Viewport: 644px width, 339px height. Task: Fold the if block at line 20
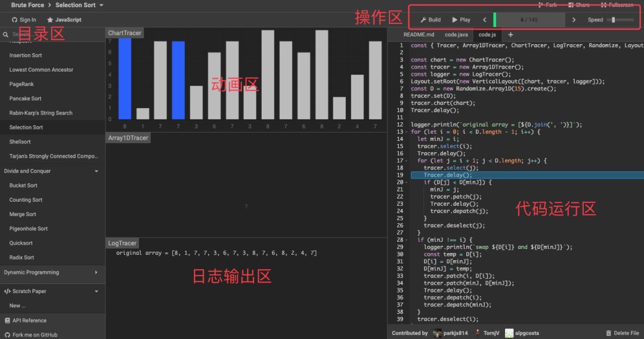pyautogui.click(x=407, y=182)
